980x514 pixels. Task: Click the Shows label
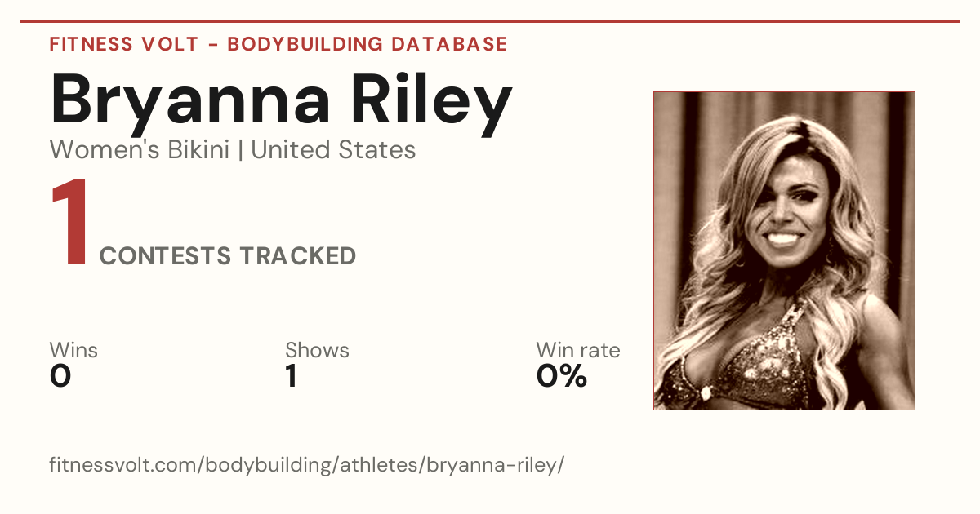point(317,351)
